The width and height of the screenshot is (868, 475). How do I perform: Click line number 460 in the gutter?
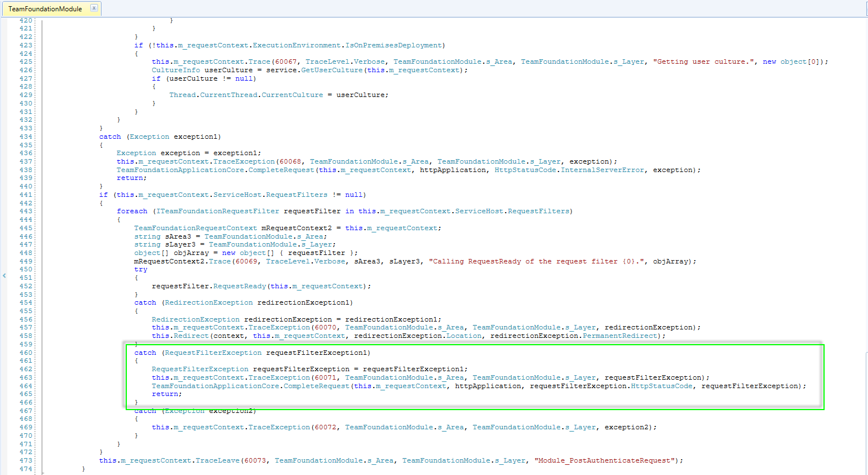[26, 353]
